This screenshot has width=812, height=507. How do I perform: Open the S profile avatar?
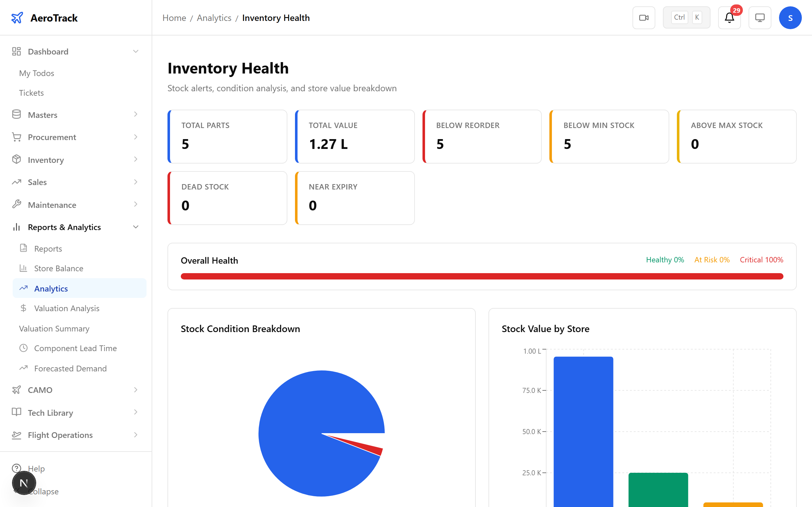[790, 17]
